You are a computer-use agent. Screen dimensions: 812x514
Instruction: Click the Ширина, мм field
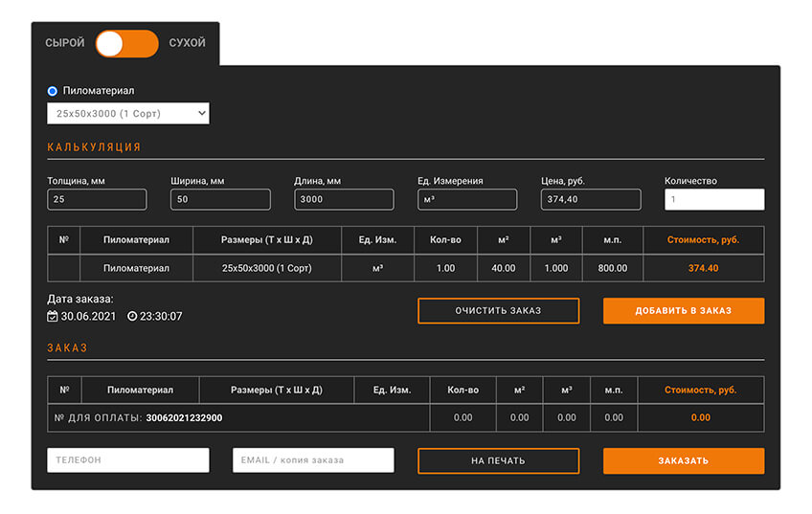(220, 199)
